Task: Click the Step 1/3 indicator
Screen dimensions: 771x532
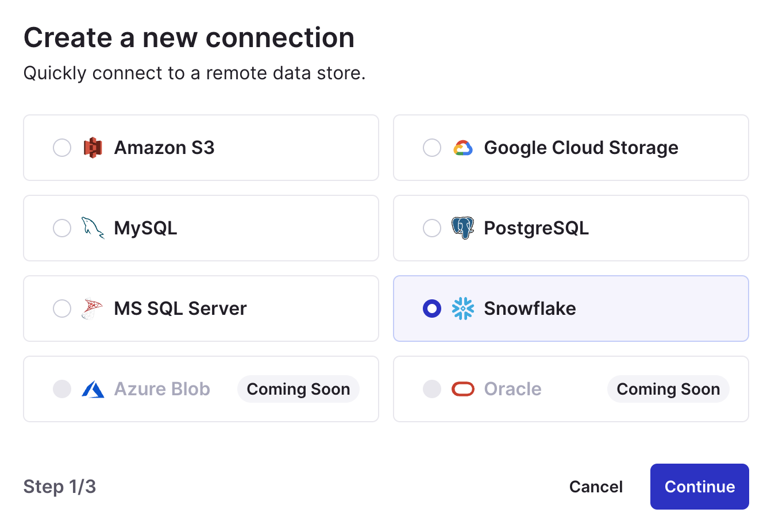Action: click(60, 487)
